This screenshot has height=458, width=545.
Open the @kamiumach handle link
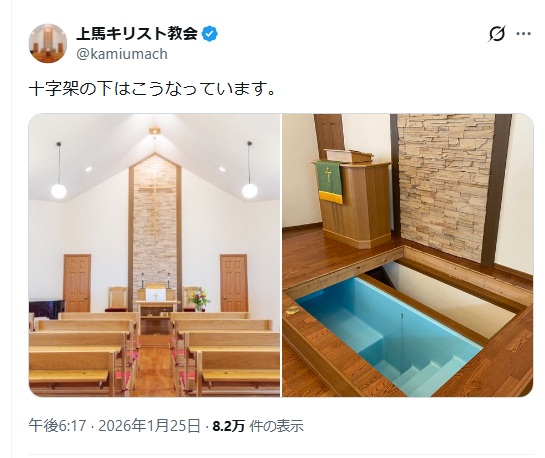point(122,54)
